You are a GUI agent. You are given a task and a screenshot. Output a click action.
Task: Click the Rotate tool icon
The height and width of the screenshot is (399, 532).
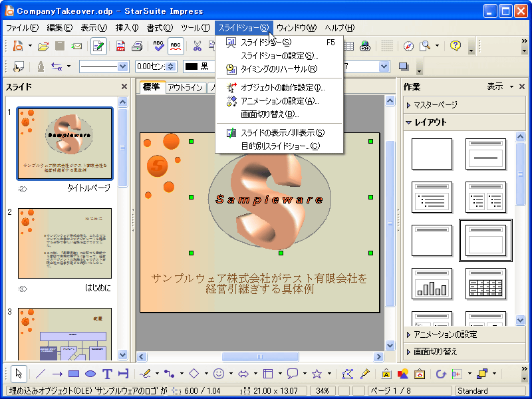(x=440, y=374)
